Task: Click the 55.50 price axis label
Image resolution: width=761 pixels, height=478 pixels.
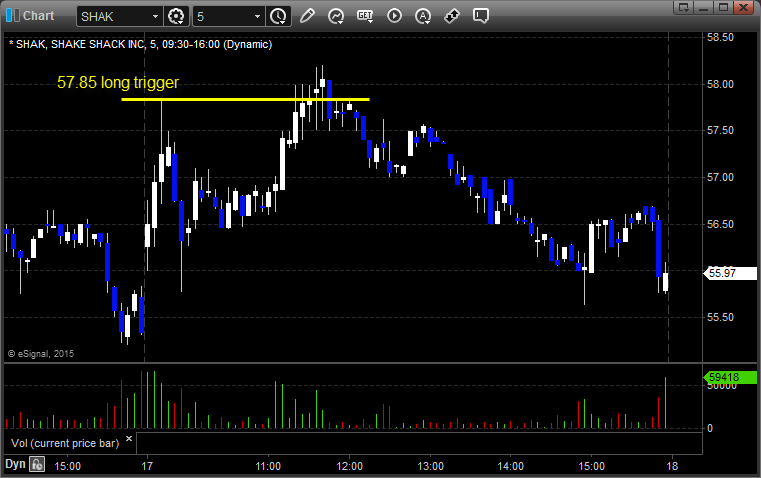Action: [721, 317]
